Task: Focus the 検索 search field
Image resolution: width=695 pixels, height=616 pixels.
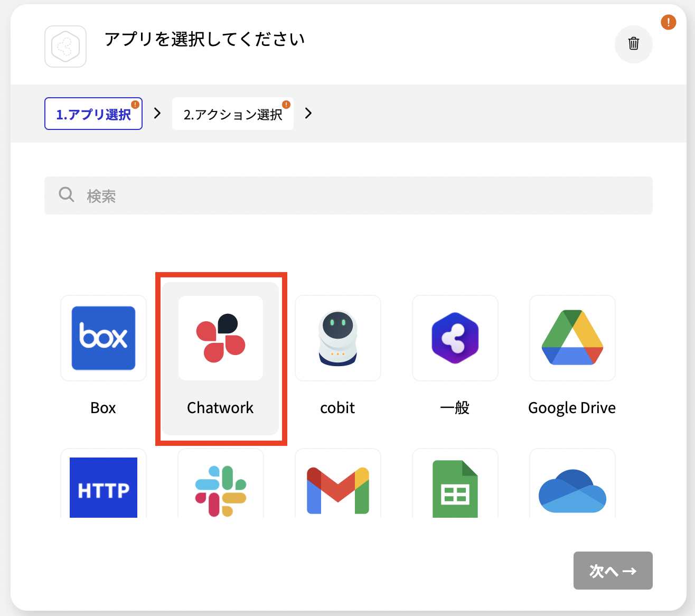Action: tap(349, 195)
